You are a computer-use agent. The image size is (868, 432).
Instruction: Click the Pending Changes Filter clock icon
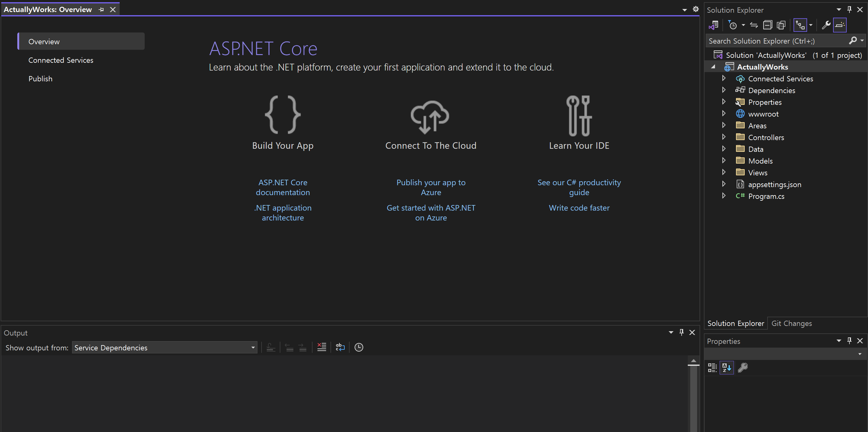[x=733, y=25]
